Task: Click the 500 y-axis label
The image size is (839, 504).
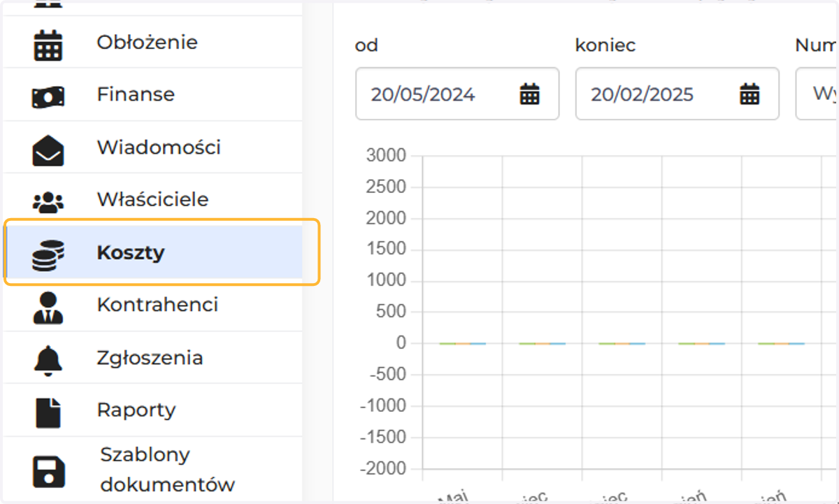Action: click(392, 312)
